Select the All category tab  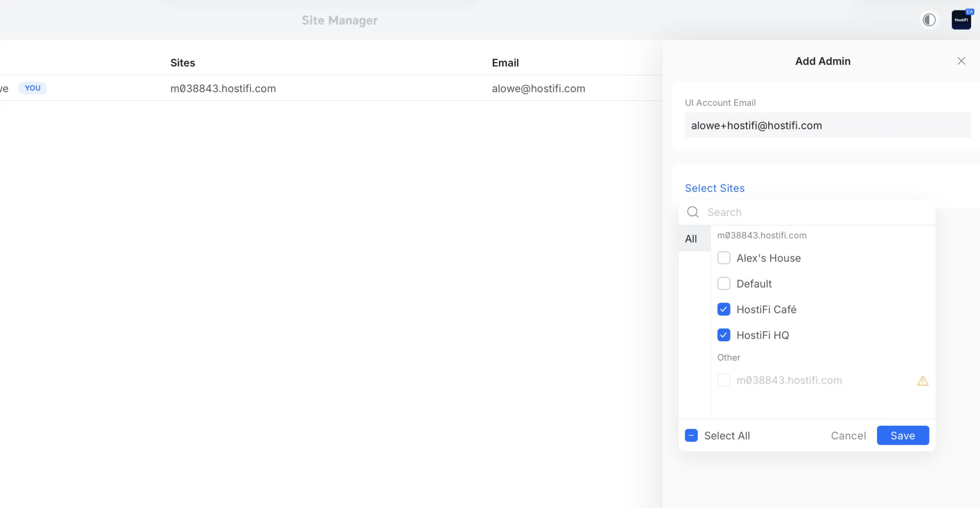[694, 239]
